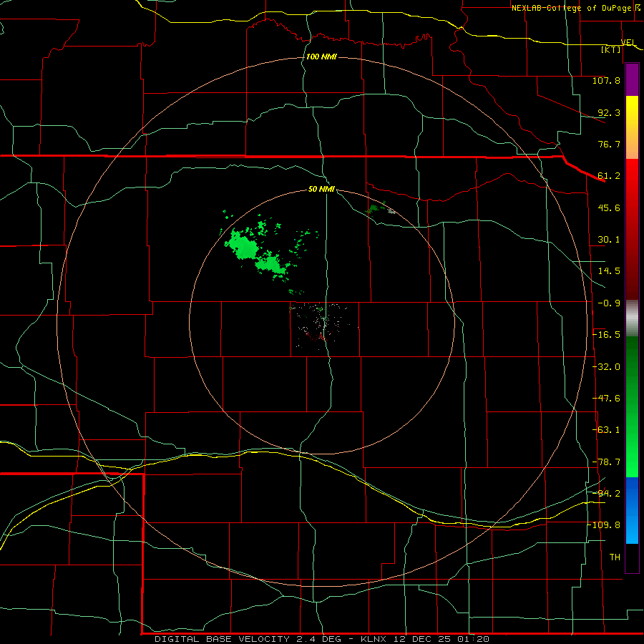This screenshot has height=644, width=644.
Task: Click the 30.1 scale value
Action: coord(609,240)
